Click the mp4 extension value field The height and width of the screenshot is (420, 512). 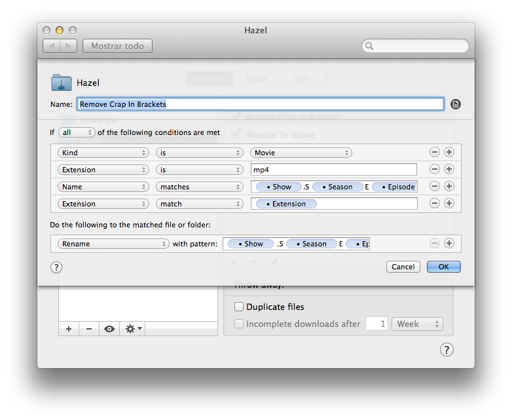click(x=334, y=170)
